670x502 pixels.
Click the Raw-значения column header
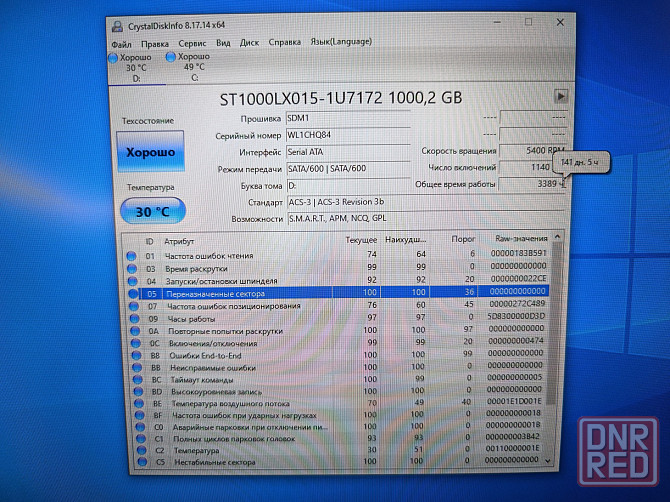pyautogui.click(x=521, y=241)
